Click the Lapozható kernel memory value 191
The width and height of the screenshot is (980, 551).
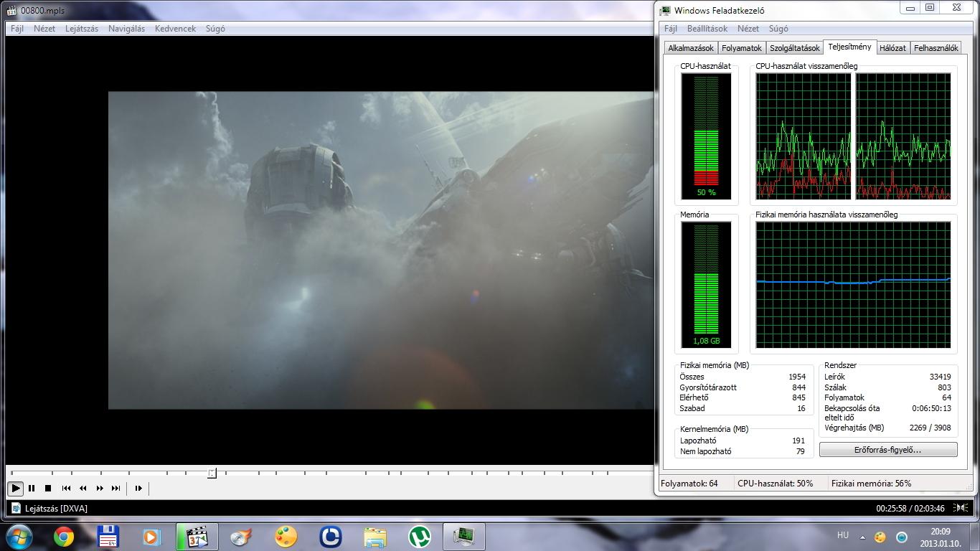(798, 441)
